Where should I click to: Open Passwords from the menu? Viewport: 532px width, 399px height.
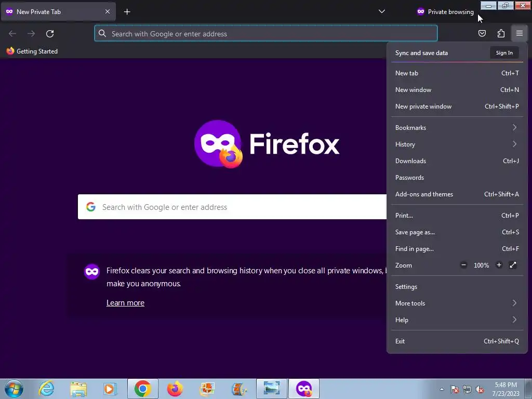457,178
